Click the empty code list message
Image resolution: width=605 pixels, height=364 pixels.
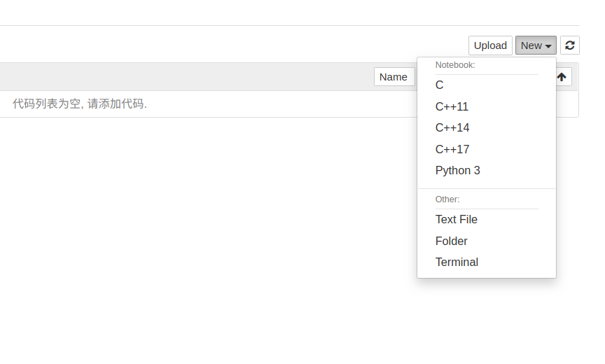[80, 104]
